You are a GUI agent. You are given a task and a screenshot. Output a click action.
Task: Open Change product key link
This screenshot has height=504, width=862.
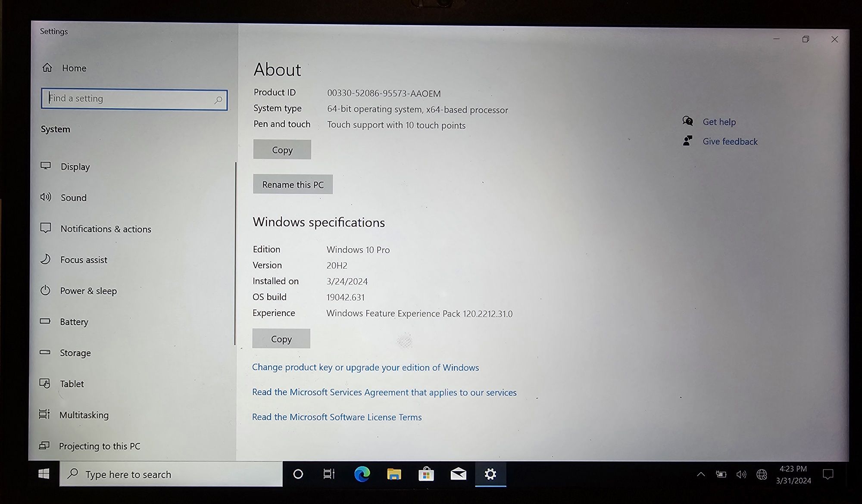(x=366, y=367)
